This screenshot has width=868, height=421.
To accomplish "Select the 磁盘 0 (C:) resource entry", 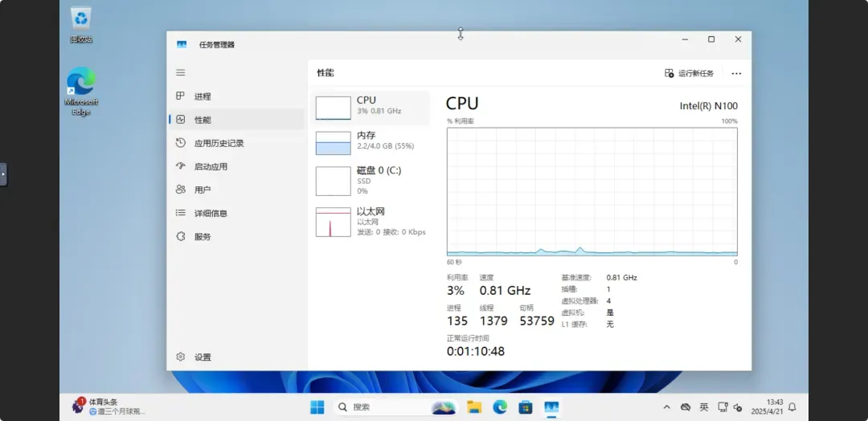I will coord(370,180).
